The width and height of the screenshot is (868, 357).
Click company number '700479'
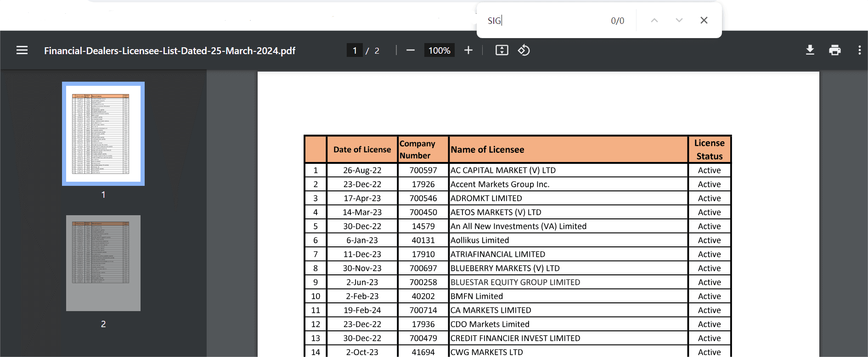coord(423,338)
